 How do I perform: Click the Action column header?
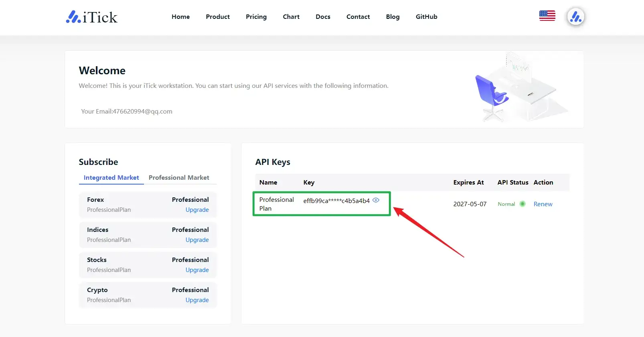[x=543, y=182]
